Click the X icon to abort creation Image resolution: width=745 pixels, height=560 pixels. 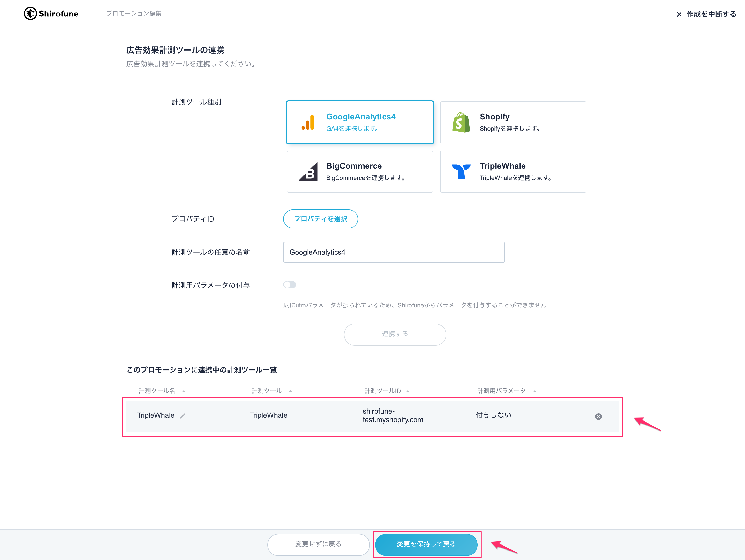pyautogui.click(x=679, y=14)
